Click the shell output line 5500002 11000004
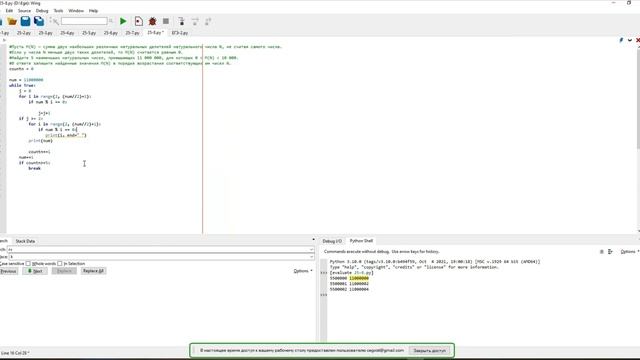Screen dimensions: 640x360 (349, 289)
